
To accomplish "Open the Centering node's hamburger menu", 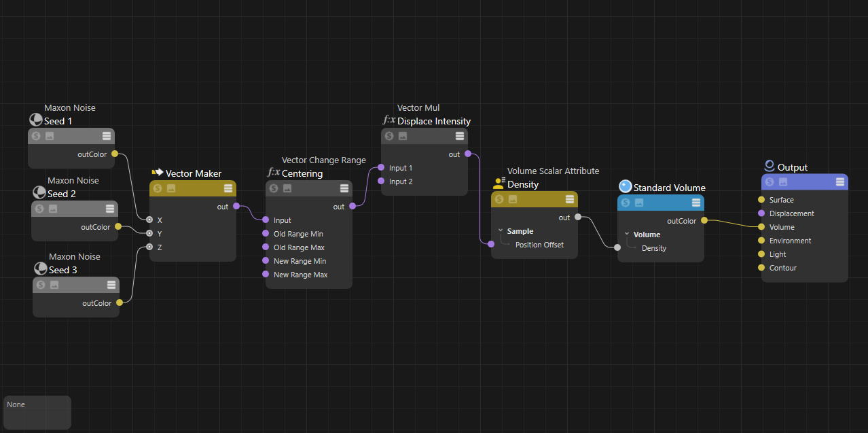I will [344, 188].
